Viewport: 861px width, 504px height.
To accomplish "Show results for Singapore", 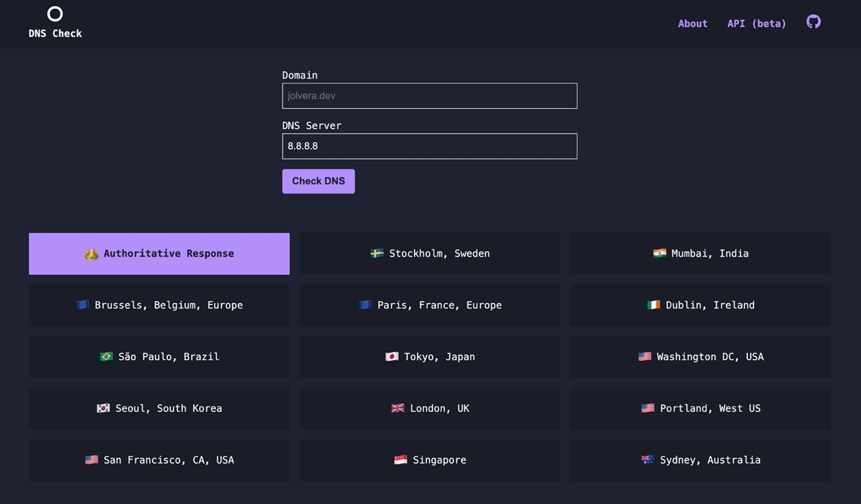I will pos(430,460).
